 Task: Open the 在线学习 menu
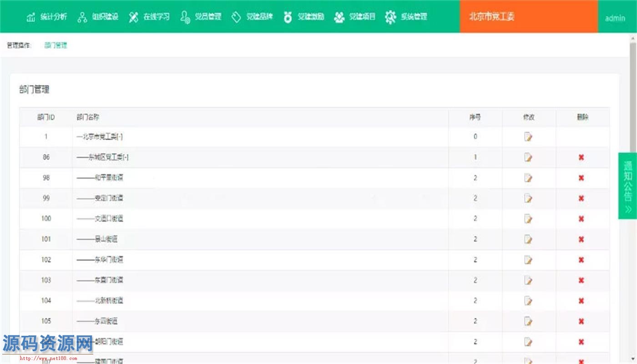pyautogui.click(x=149, y=17)
